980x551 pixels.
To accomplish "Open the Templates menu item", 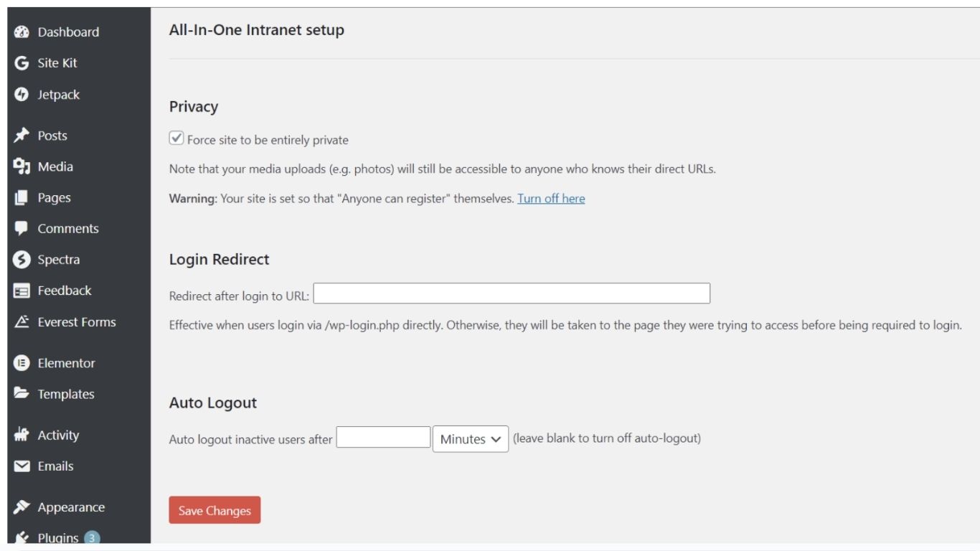I will click(x=65, y=394).
